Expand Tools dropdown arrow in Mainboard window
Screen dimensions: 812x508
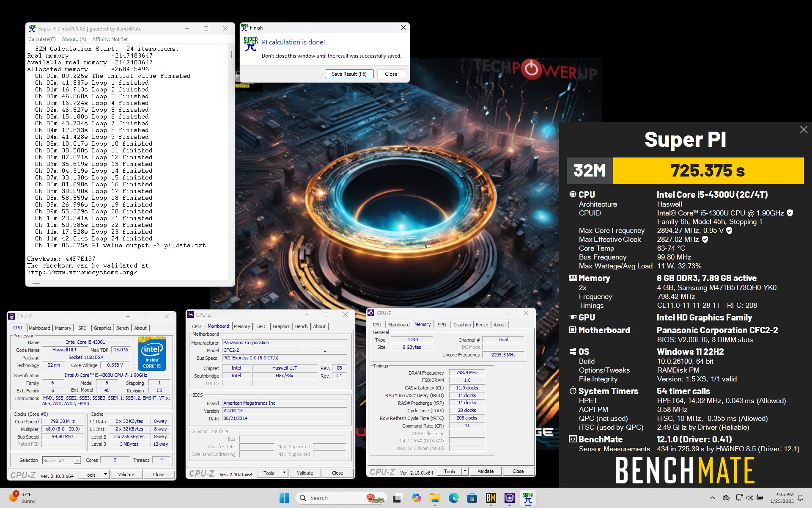pos(284,473)
